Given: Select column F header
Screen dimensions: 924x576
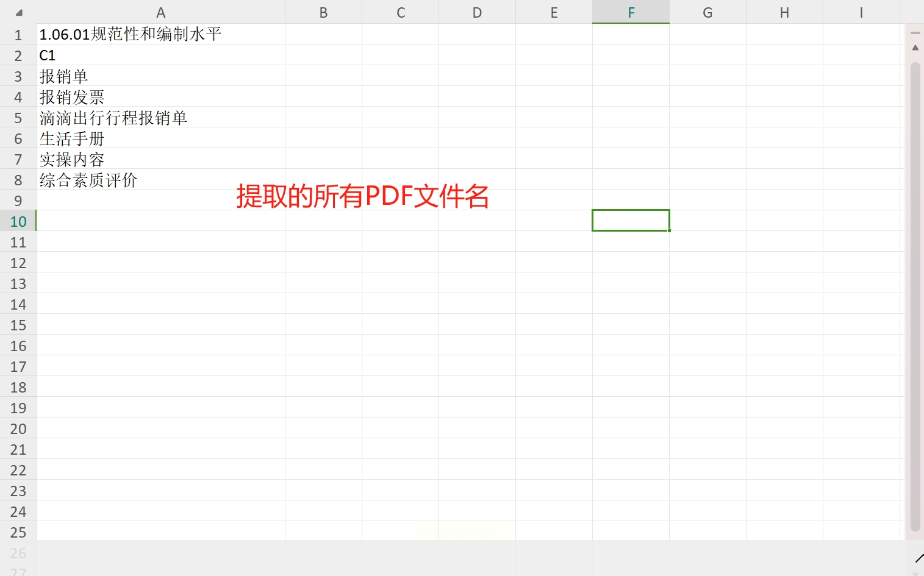Looking at the screenshot, I should click(x=631, y=12).
